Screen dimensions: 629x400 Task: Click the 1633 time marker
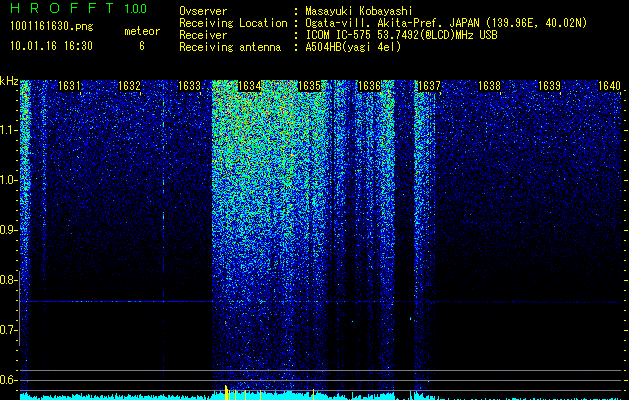[x=189, y=86]
